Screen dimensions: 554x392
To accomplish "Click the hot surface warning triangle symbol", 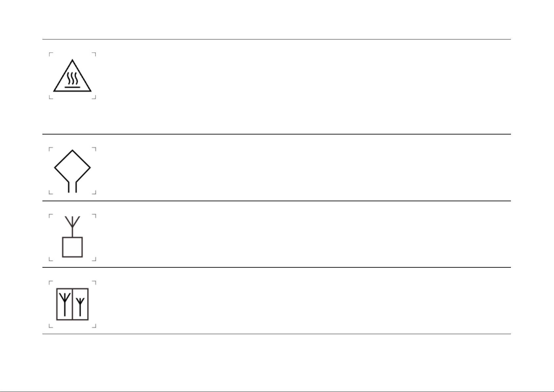I will click(x=72, y=76).
